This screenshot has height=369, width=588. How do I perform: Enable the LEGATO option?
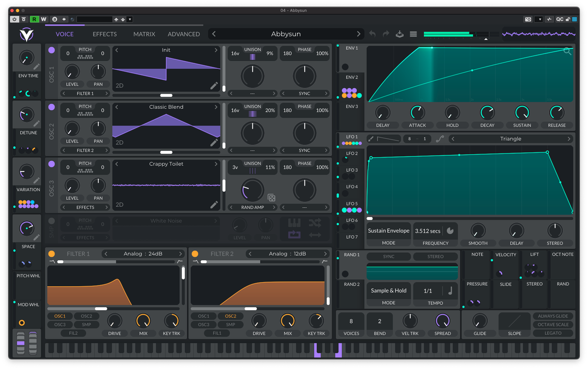coord(553,333)
